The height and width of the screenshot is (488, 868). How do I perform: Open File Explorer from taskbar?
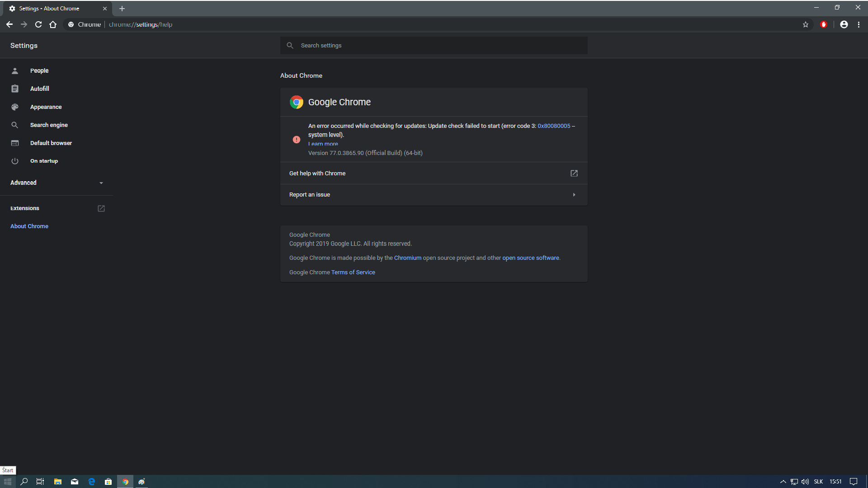pyautogui.click(x=57, y=482)
